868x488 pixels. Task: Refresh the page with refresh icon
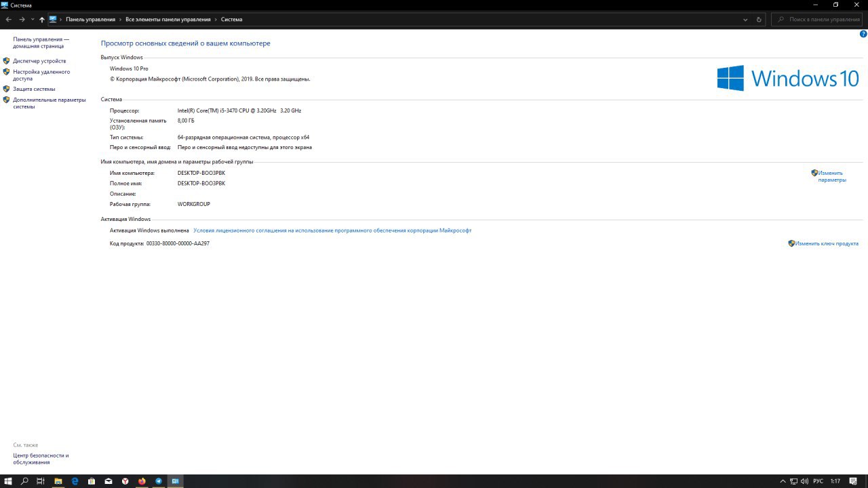[x=759, y=20]
